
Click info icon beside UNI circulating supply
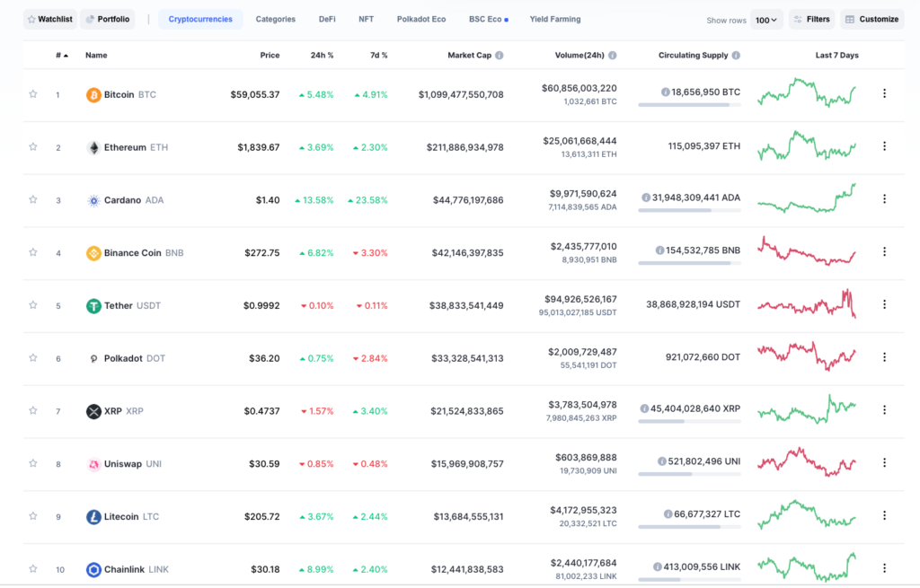pyautogui.click(x=662, y=461)
